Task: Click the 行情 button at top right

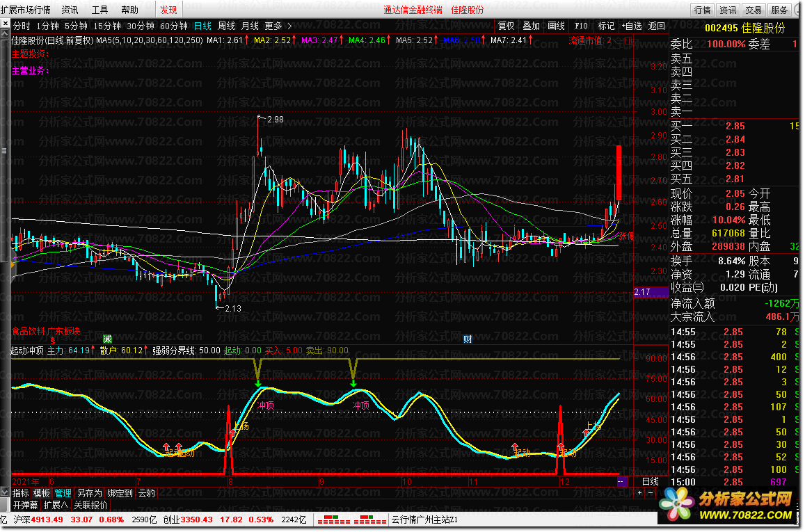Action: (702, 10)
